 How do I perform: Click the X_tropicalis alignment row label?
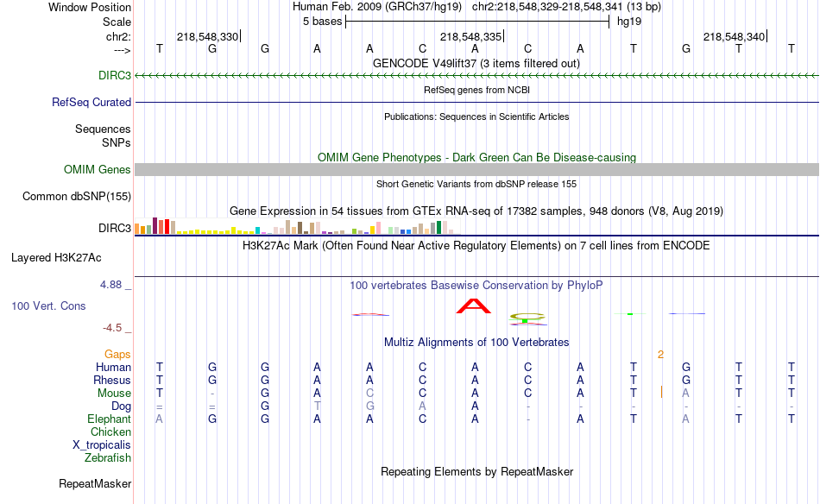point(102,445)
